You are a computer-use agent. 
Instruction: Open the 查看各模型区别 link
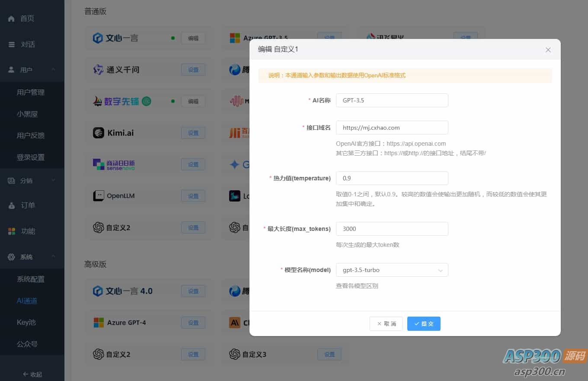coord(357,285)
